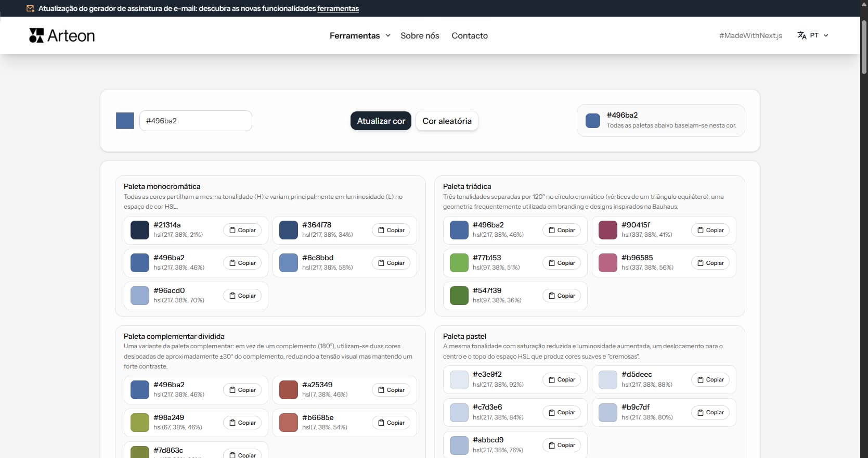Copy the #90415f triadic color

click(x=710, y=230)
